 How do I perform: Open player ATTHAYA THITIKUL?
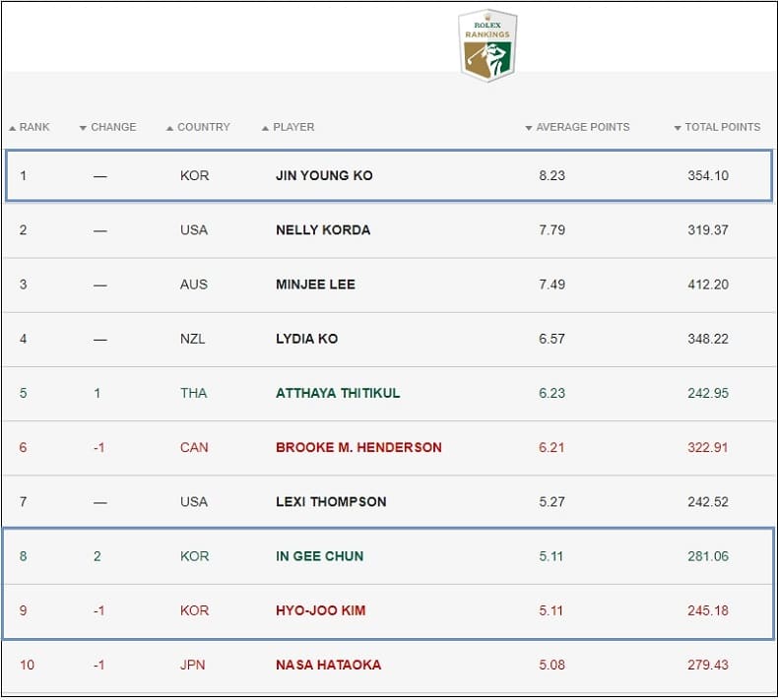[338, 393]
